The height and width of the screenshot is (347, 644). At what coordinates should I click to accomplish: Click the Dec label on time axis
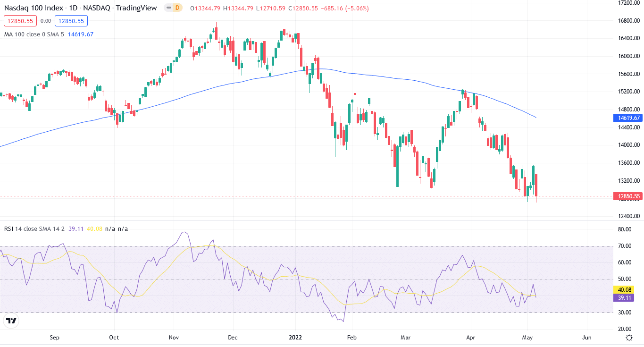[233, 338]
